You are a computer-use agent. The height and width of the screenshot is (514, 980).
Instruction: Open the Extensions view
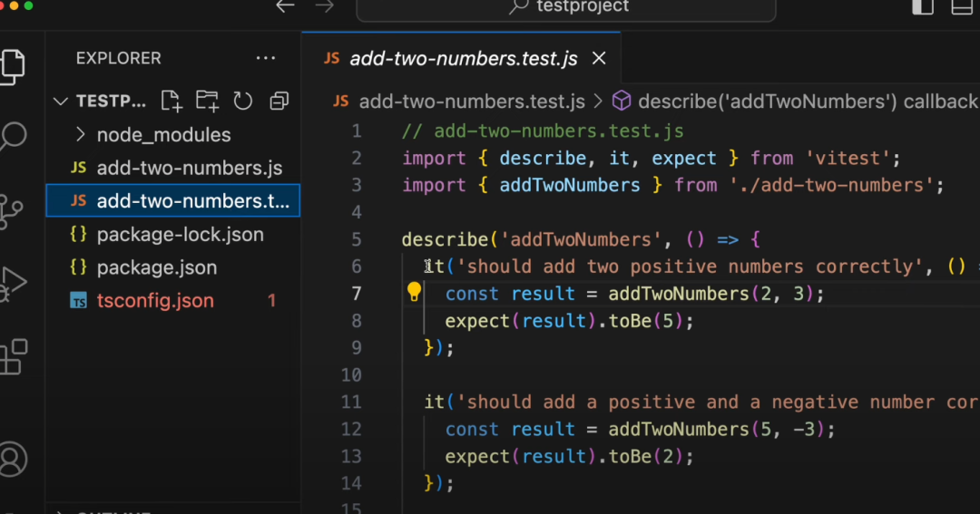13,357
